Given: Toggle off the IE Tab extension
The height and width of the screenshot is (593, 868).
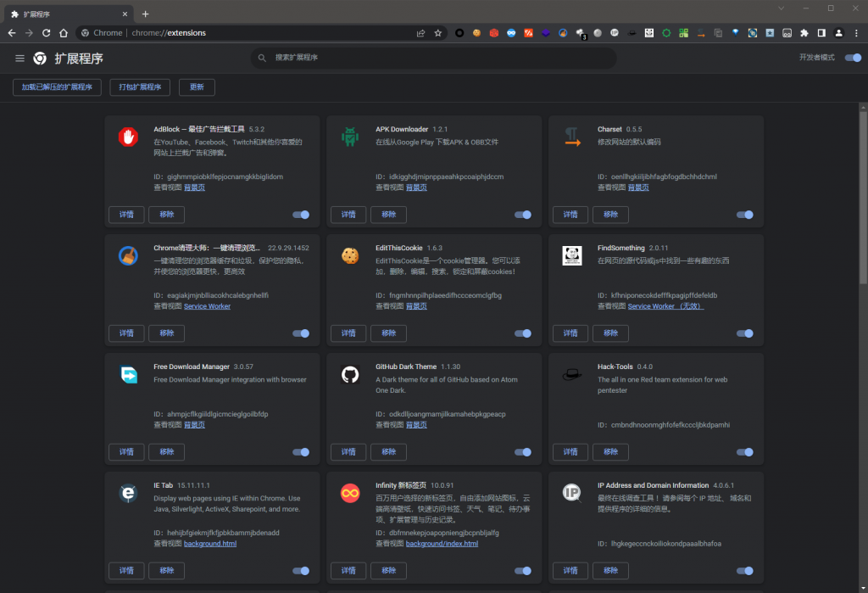Looking at the screenshot, I should 301,570.
